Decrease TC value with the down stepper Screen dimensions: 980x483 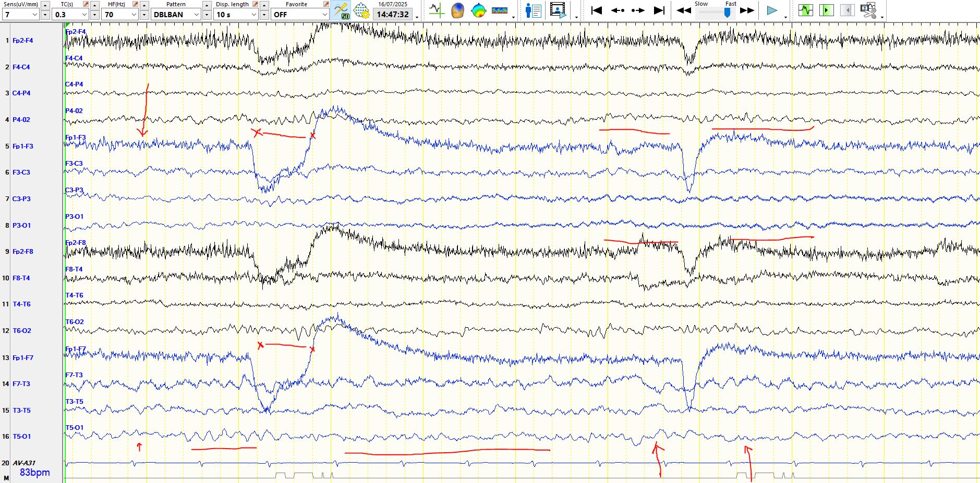pos(95,15)
